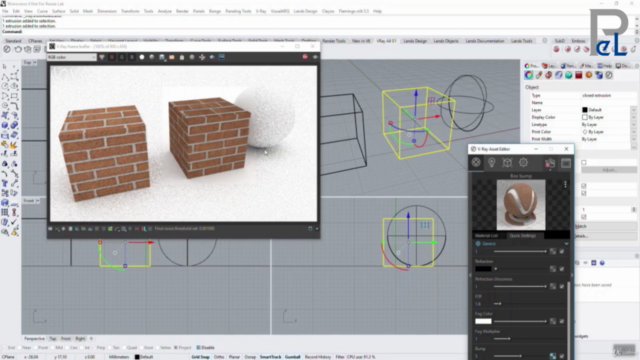Switch to the Perspective viewport tab

pyautogui.click(x=34, y=338)
